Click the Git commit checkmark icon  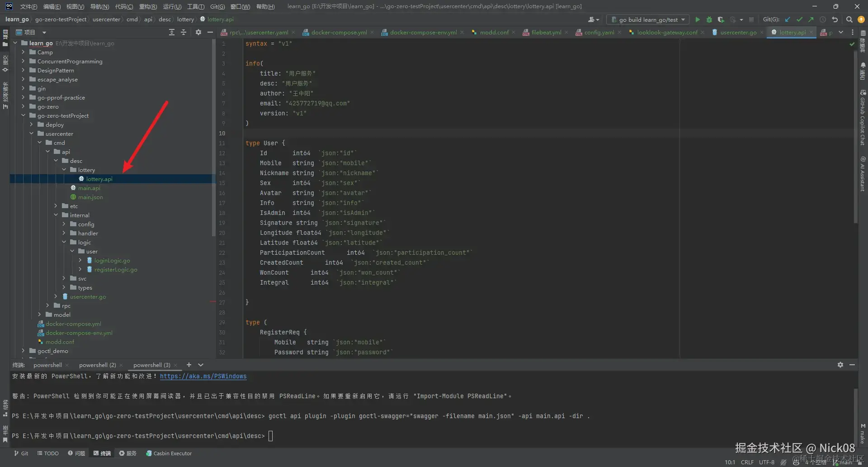(x=799, y=19)
